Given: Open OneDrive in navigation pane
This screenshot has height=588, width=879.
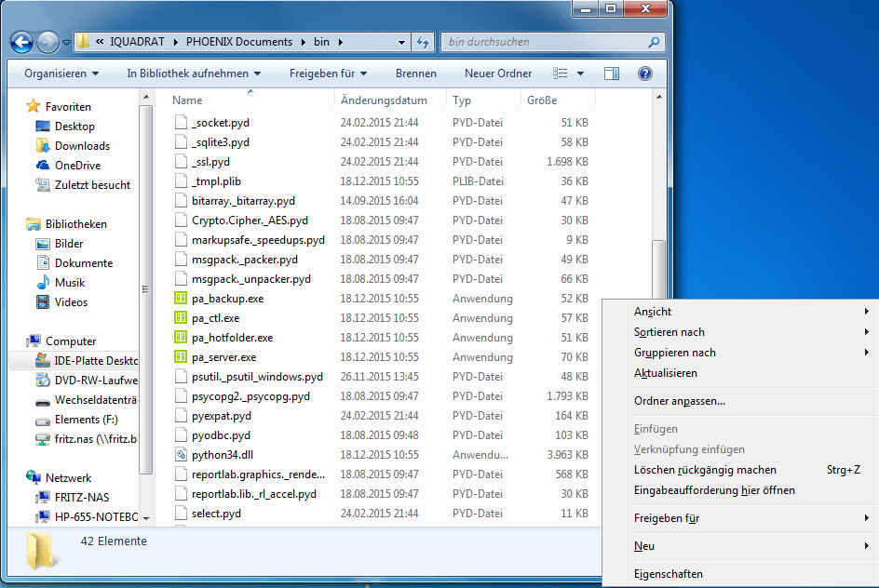Looking at the screenshot, I should tap(77, 166).
